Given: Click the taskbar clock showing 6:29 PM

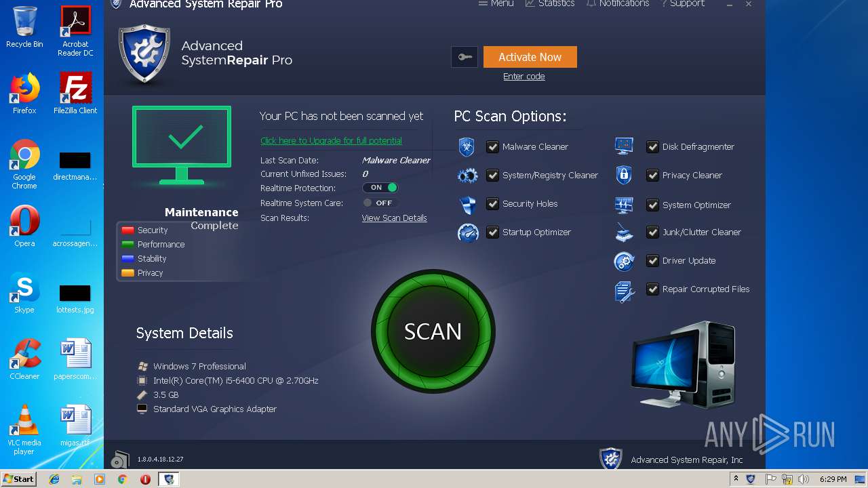Looking at the screenshot, I should coord(833,479).
